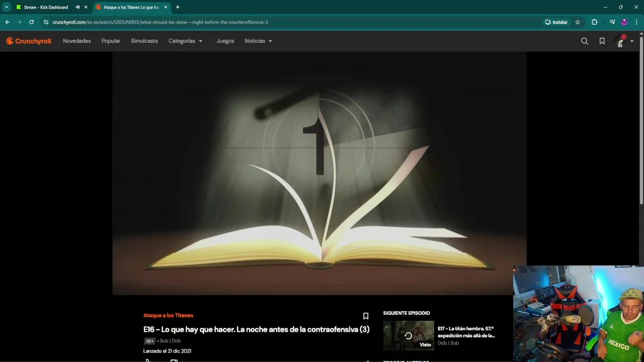The width and height of the screenshot is (644, 362).
Task: Click the countdown video player
Action: tap(319, 173)
